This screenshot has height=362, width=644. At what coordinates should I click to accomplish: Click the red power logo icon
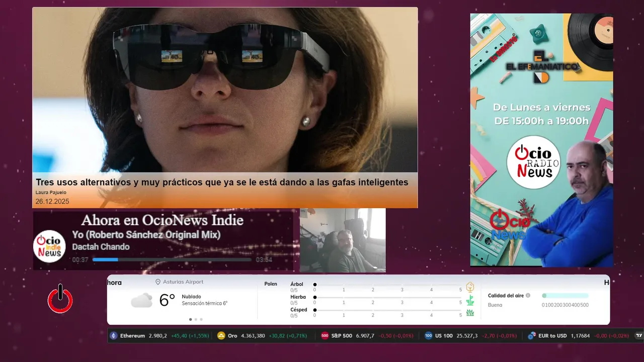60,299
